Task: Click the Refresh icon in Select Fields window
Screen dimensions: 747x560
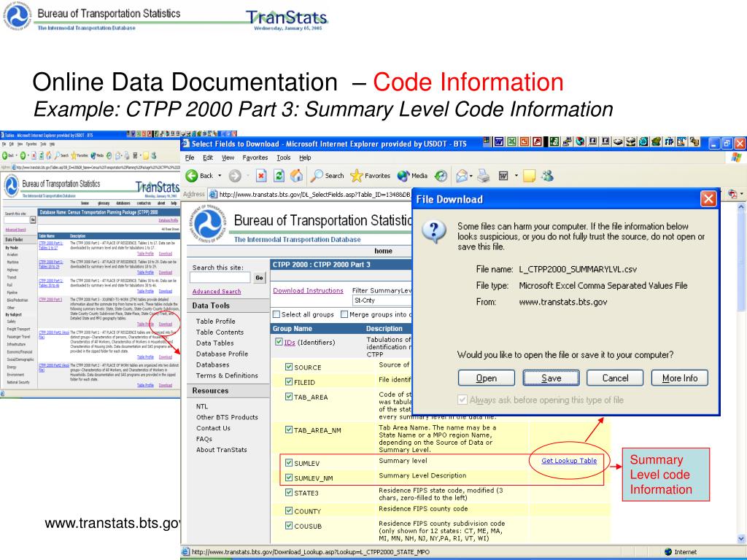Action: pyautogui.click(x=279, y=176)
